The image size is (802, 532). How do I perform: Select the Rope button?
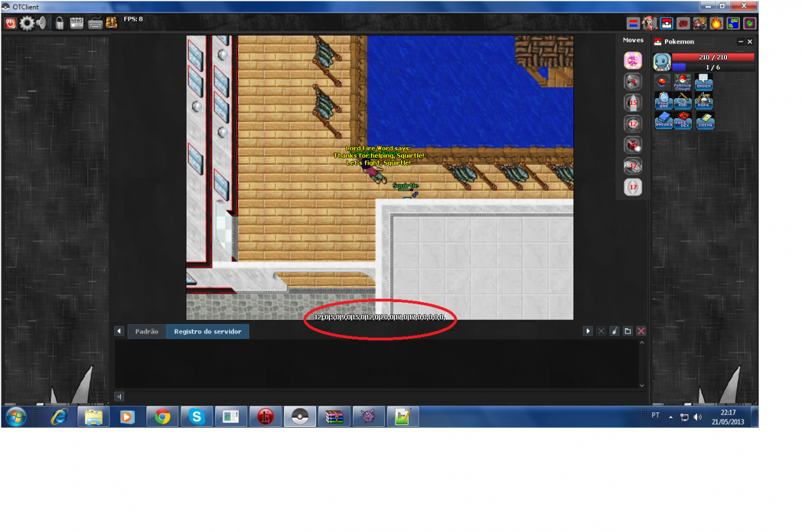704,102
